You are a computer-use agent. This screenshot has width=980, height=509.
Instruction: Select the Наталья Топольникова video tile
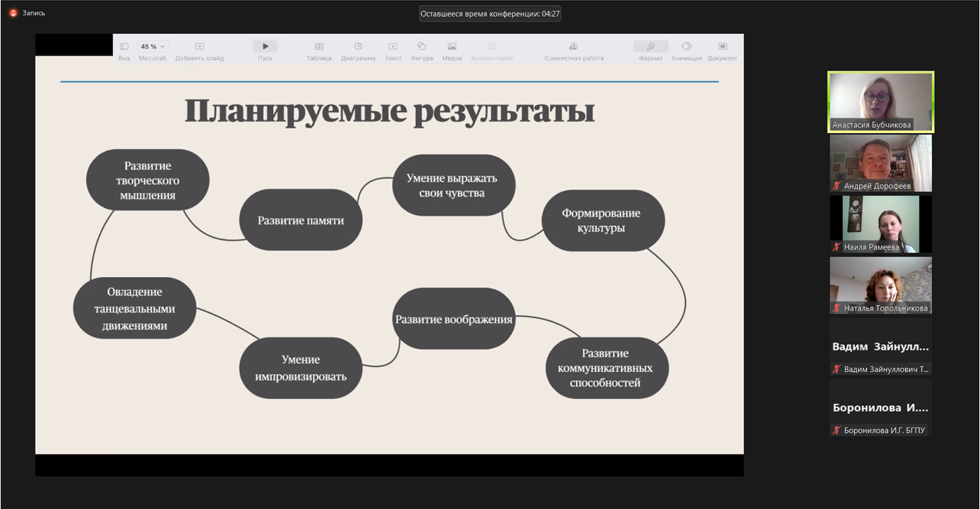click(880, 285)
